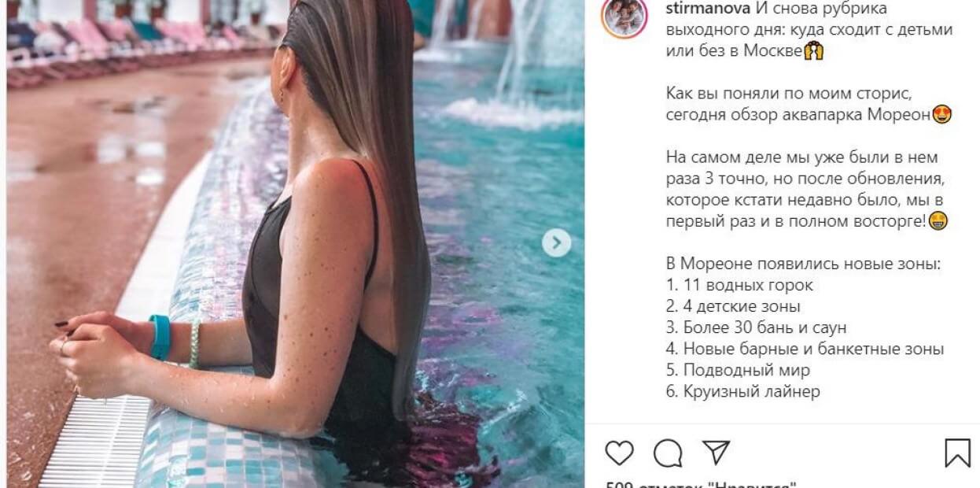Click the grinning emoji after восторге
Screen dimensions: 980x488
[x=938, y=221]
